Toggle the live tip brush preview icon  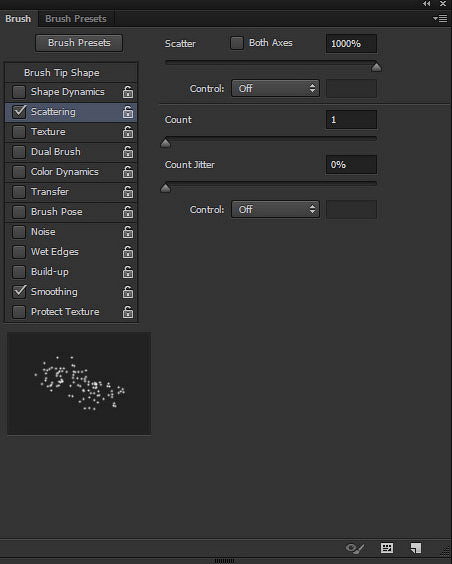click(x=355, y=549)
